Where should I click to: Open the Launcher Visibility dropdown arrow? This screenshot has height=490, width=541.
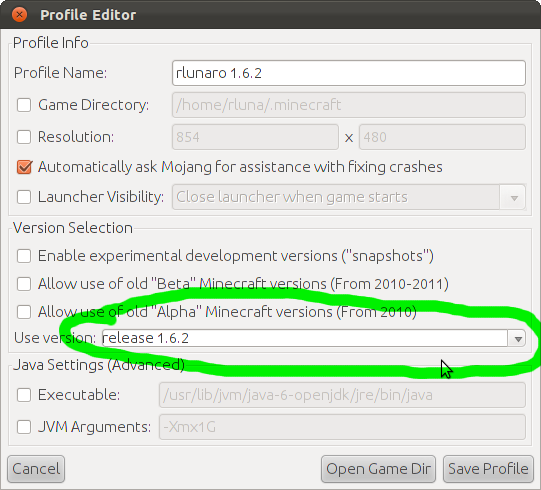pos(514,197)
